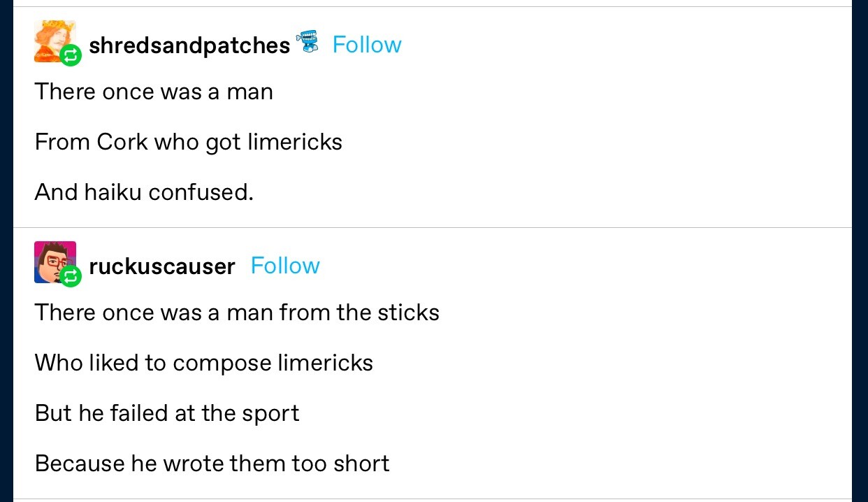Image resolution: width=868 pixels, height=502 pixels.
Task: Click "There once was a man from the sticks"
Action: (237, 312)
